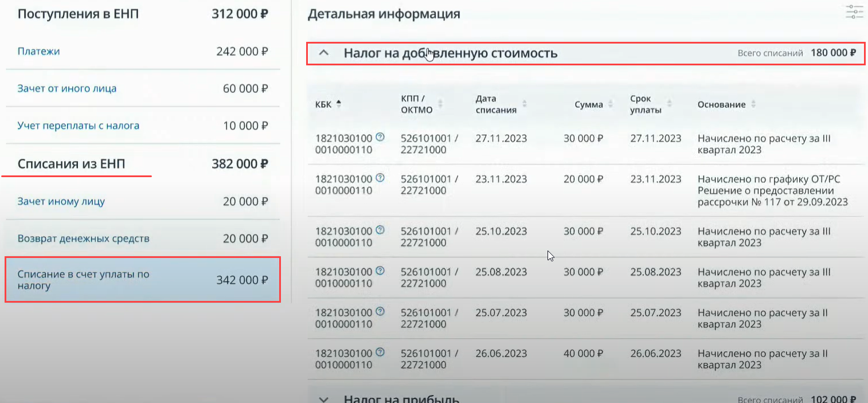Click KBK help icon in 27.11.2023 row
Viewport: 868px width, 403px height.
point(380,138)
